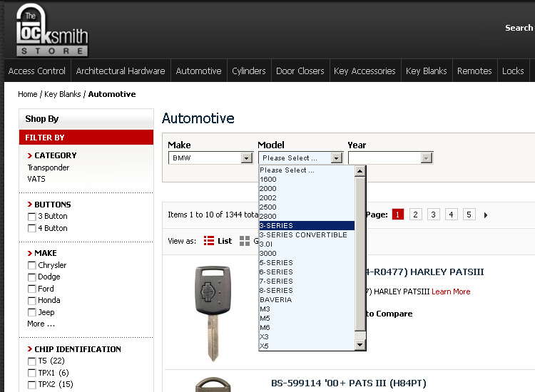Open Access Control menu
The height and width of the screenshot is (392, 535).
pos(37,71)
